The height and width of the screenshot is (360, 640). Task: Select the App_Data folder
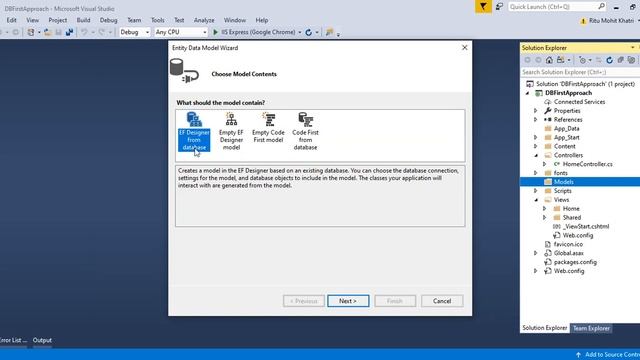(566, 129)
